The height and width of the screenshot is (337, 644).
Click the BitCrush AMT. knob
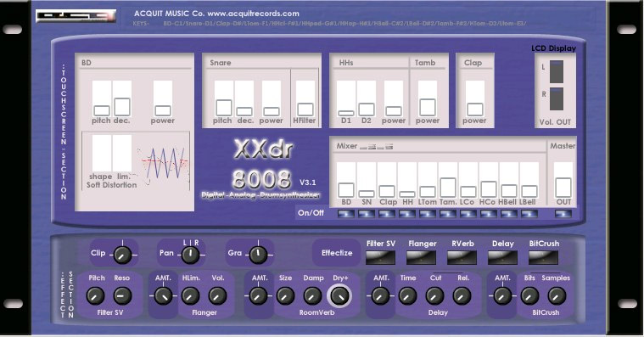click(502, 295)
